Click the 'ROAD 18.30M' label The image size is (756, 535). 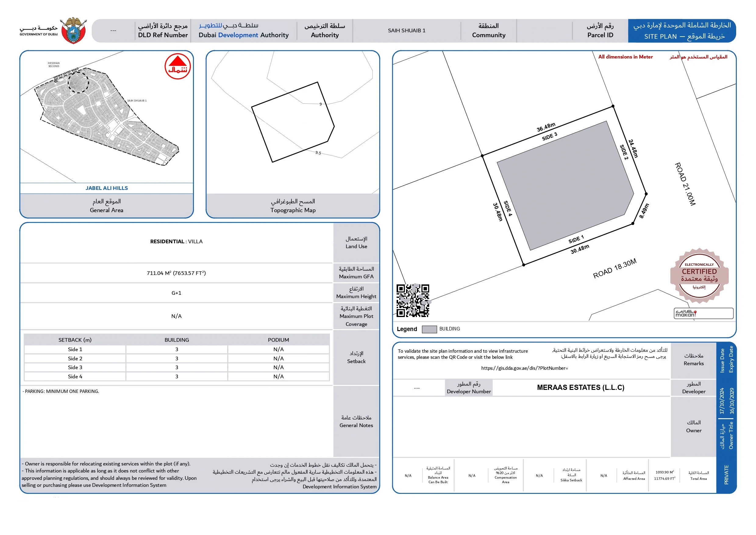point(614,268)
